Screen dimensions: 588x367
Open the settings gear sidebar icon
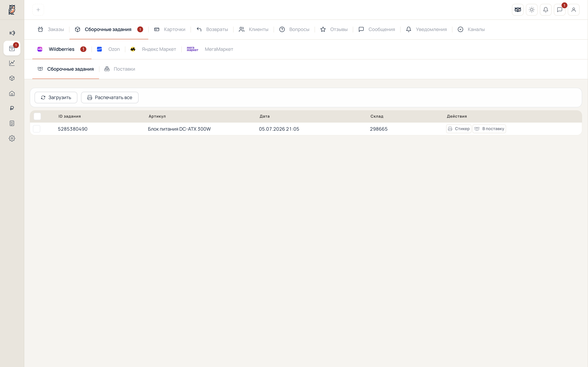tap(12, 138)
